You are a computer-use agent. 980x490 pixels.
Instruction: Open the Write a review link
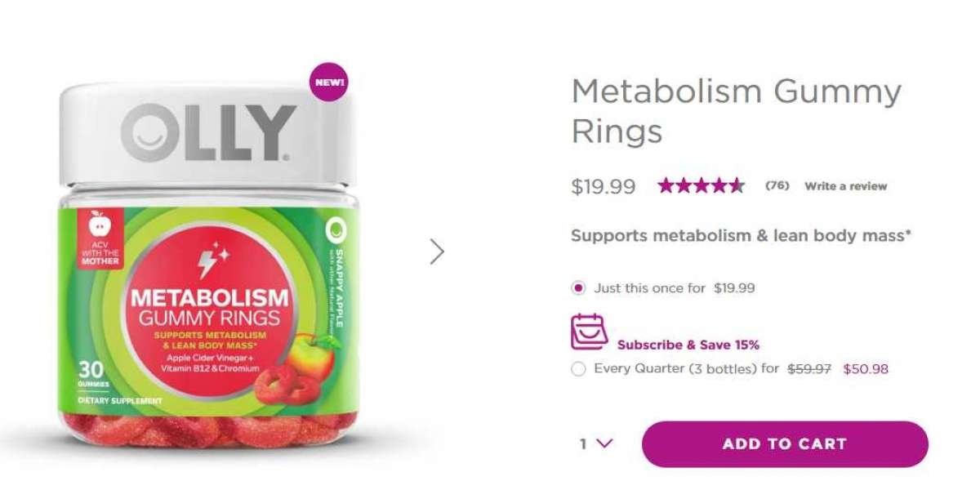click(x=845, y=186)
